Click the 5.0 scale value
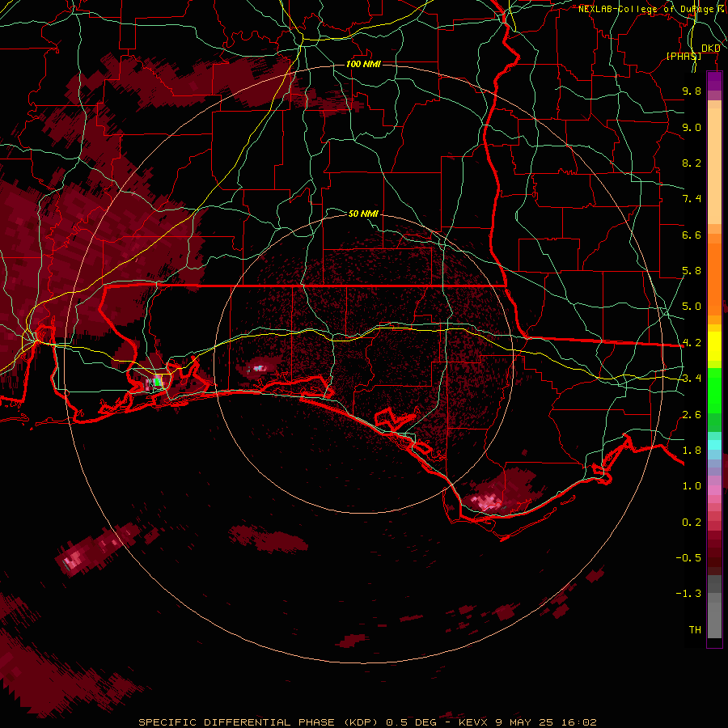 pos(692,307)
